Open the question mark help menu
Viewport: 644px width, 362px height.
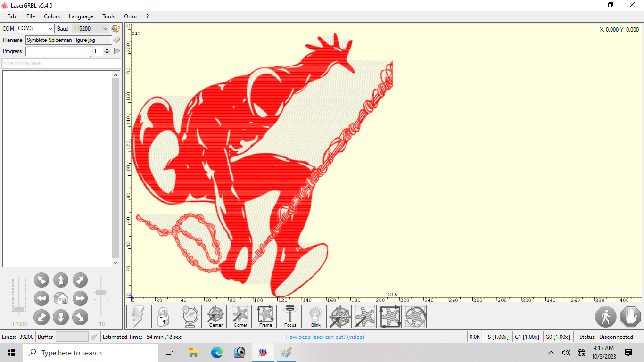[147, 16]
